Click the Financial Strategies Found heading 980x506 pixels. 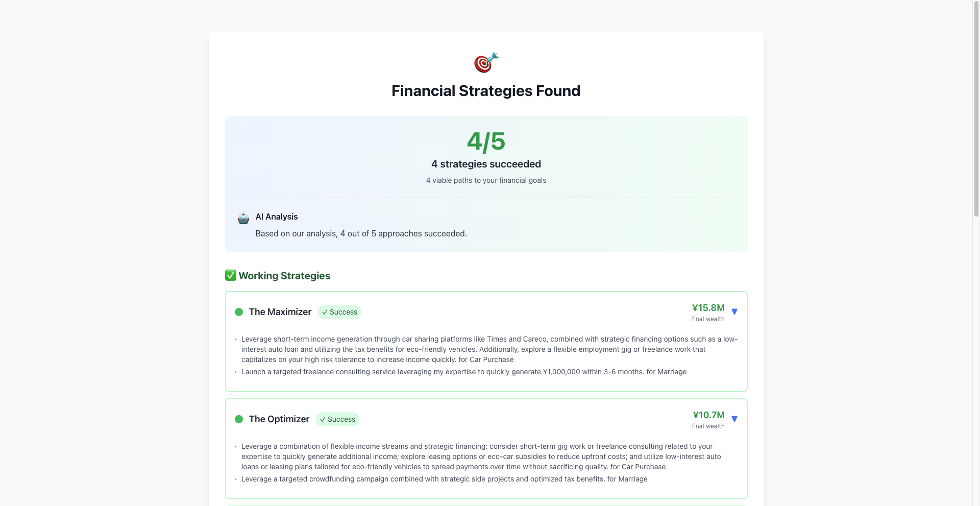(486, 91)
